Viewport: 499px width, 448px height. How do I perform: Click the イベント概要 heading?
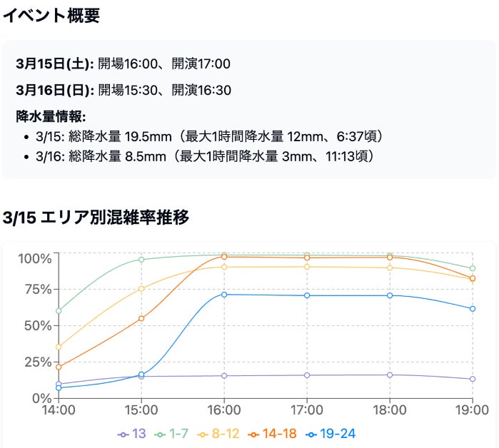pyautogui.click(x=51, y=15)
